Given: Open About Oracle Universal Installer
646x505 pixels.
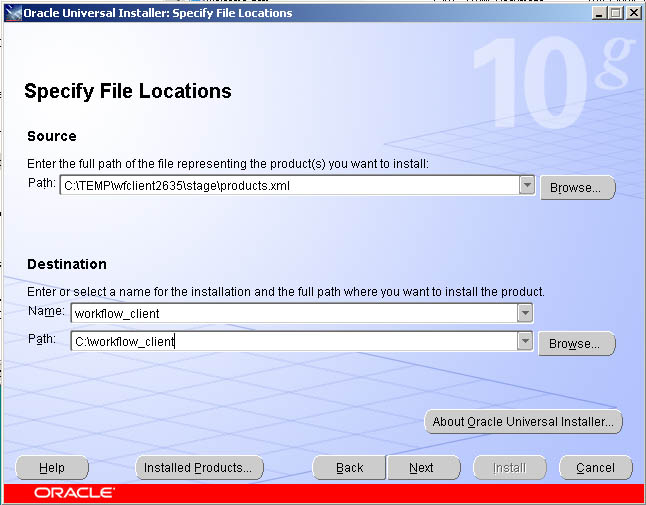Looking at the screenshot, I should point(523,422).
